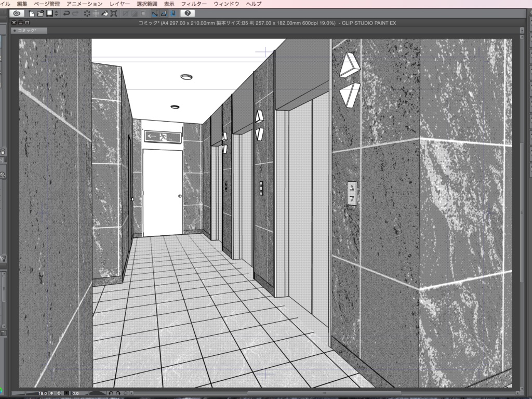This screenshot has width=532, height=399.
Task: Open CLIP STUDIO launcher spiral icon
Action: 17,13
